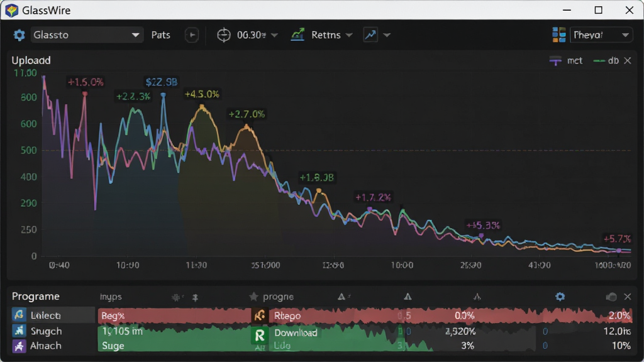The width and height of the screenshot is (644, 362).
Task: Click the star icon beside progne
Action: point(253,297)
